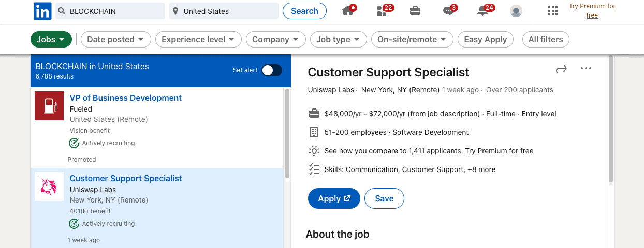Image resolution: width=644 pixels, height=248 pixels.
Task: Click the BLOCKCHAIN search input field
Action: tap(110, 11)
